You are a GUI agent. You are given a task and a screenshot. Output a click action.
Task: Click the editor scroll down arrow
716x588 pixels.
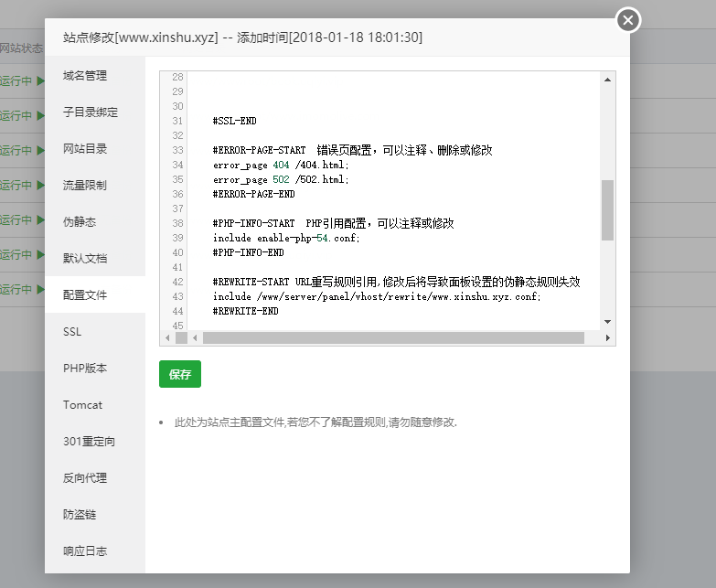[607, 322]
